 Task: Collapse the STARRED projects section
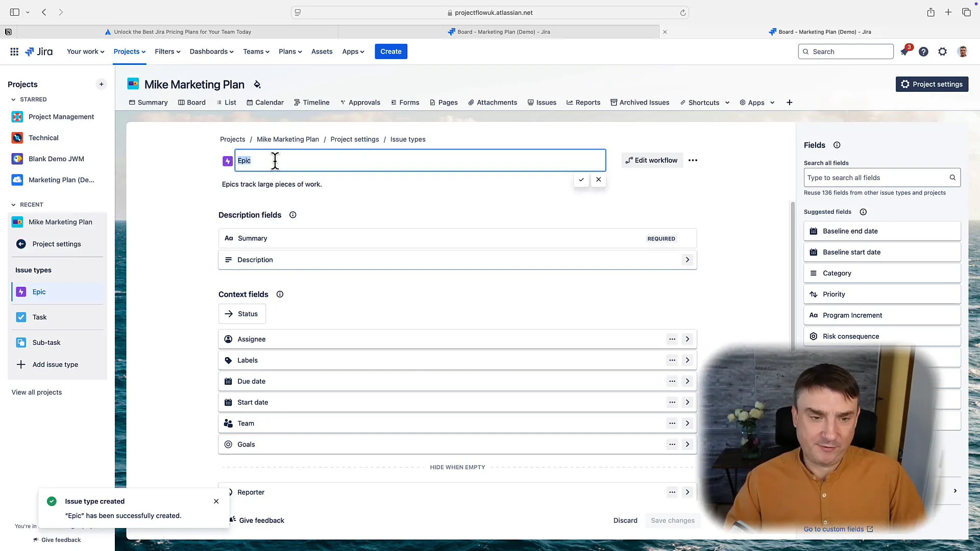(x=13, y=99)
